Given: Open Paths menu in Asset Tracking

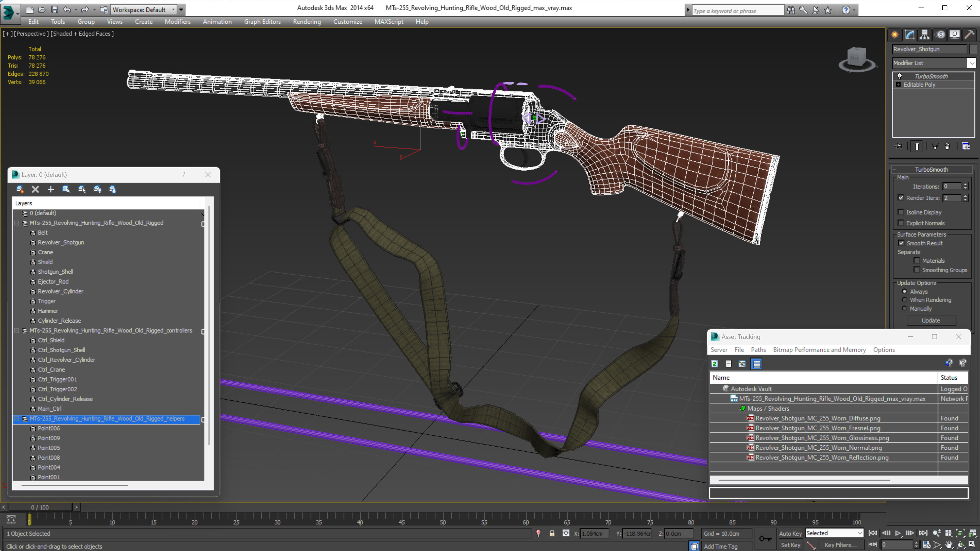Looking at the screenshot, I should (x=758, y=349).
